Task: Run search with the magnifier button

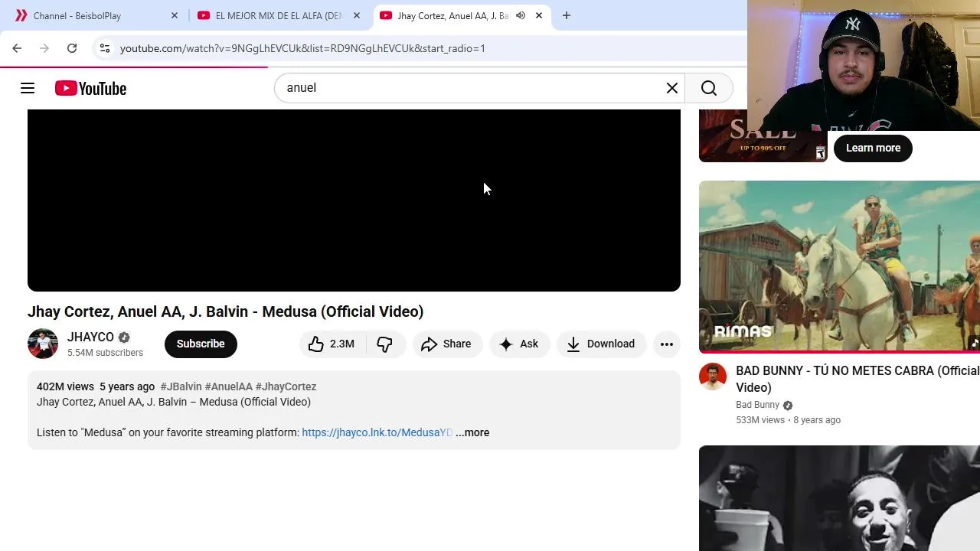Action: coord(709,88)
